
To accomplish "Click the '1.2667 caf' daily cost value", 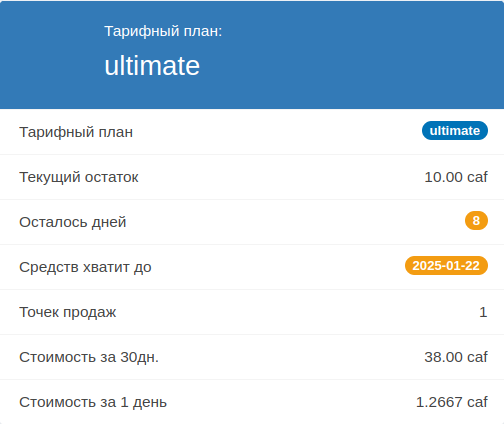I will click(452, 402).
